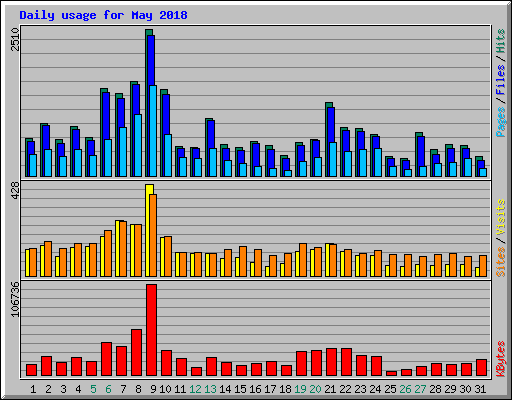Click the 428 visits axis value
Viewport: 512px width, 400px height.
point(15,191)
